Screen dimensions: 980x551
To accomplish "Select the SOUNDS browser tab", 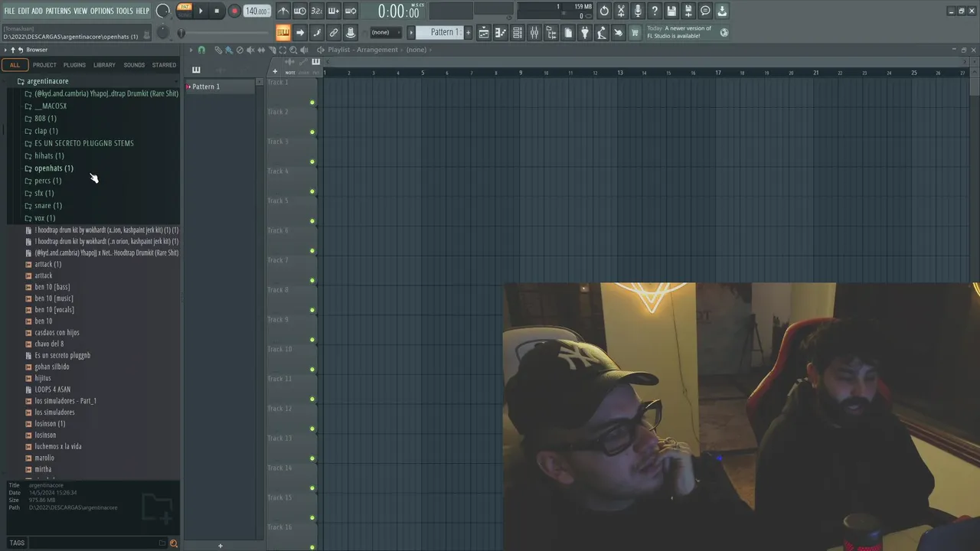I will [134, 65].
